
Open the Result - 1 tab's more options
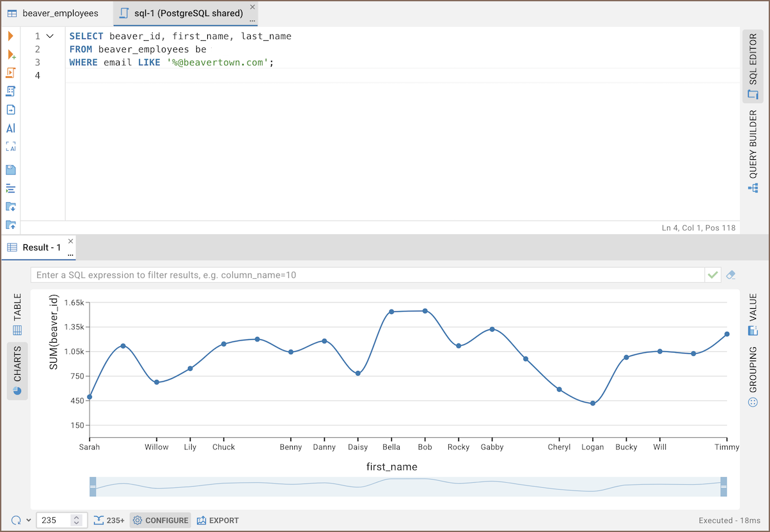(70, 254)
